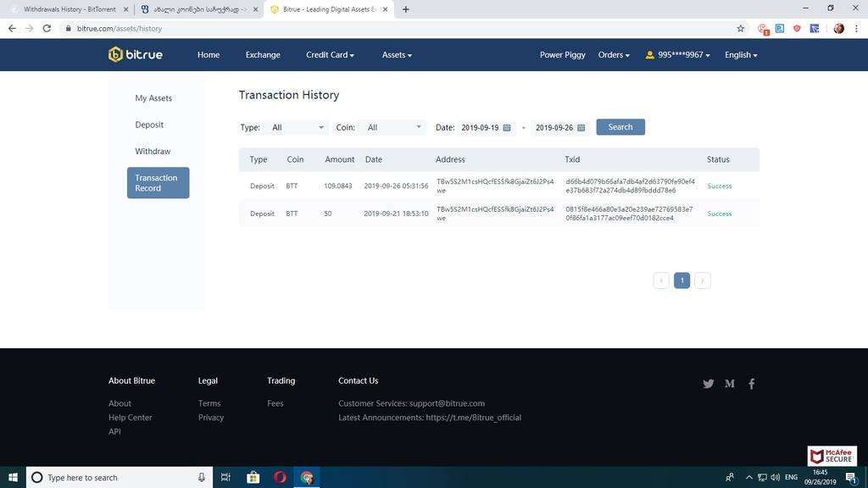This screenshot has width=868, height=488.
Task: Open the Facebook social link in footer
Action: [751, 384]
